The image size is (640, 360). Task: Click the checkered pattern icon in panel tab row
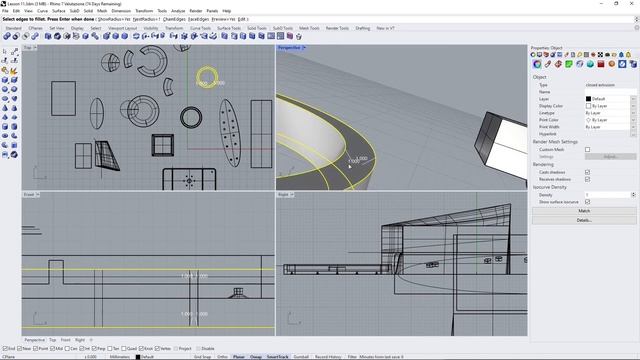click(600, 55)
